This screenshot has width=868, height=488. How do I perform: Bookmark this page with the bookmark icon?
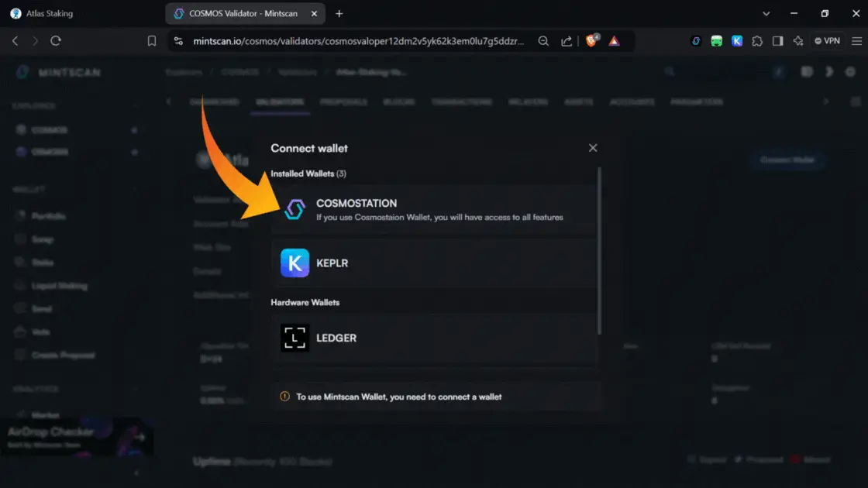click(152, 41)
